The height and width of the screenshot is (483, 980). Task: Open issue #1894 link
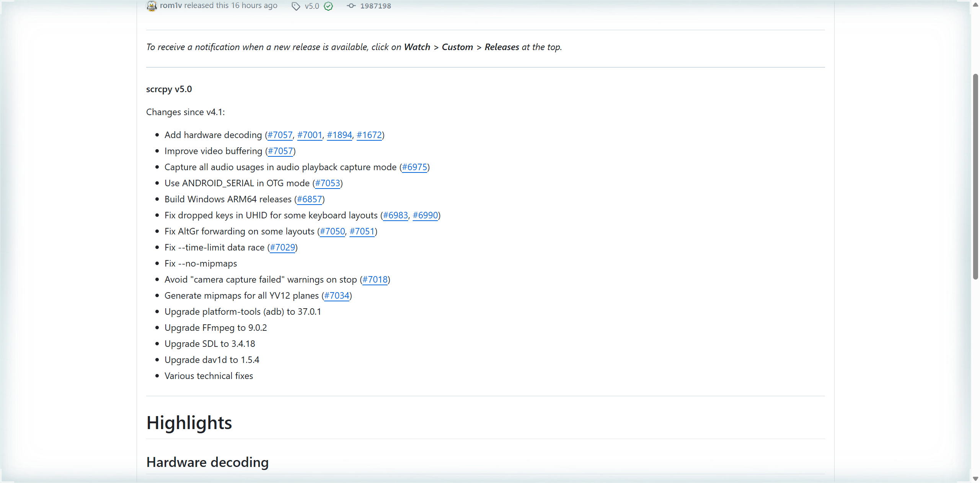(x=339, y=135)
